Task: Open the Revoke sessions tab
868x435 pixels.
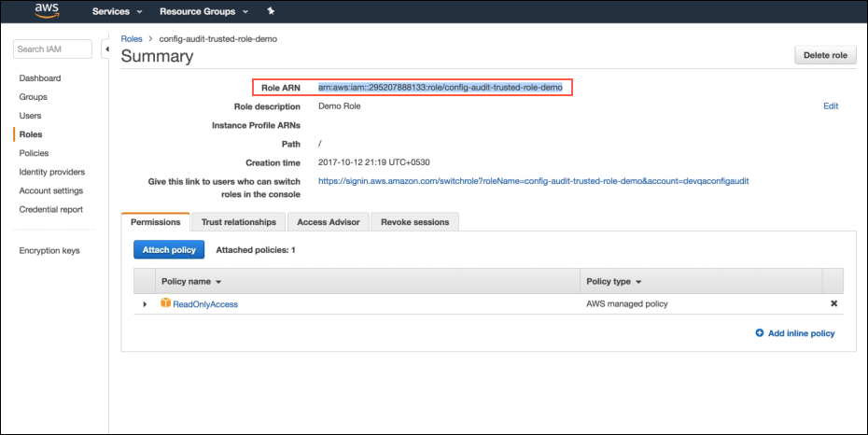Action: [x=414, y=222]
